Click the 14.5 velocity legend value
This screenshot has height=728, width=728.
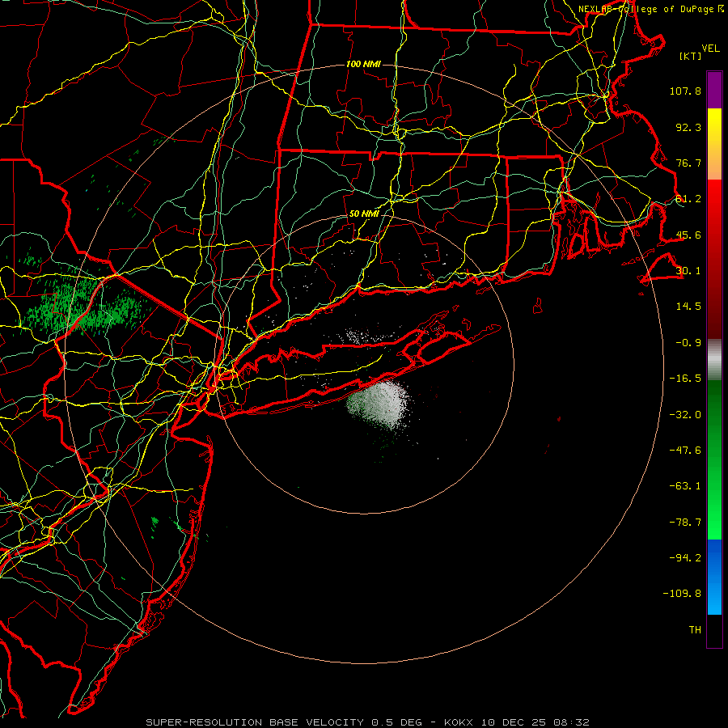pos(688,307)
